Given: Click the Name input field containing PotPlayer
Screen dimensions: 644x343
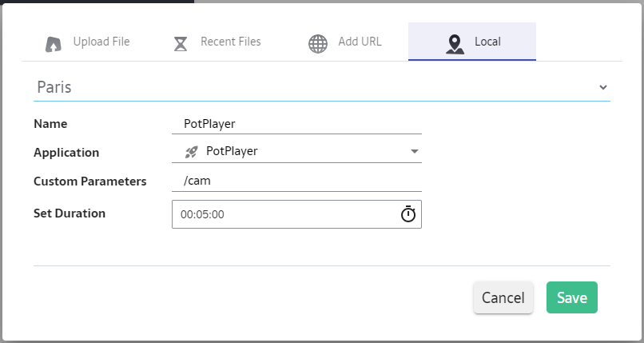Looking at the screenshot, I should 296,124.
